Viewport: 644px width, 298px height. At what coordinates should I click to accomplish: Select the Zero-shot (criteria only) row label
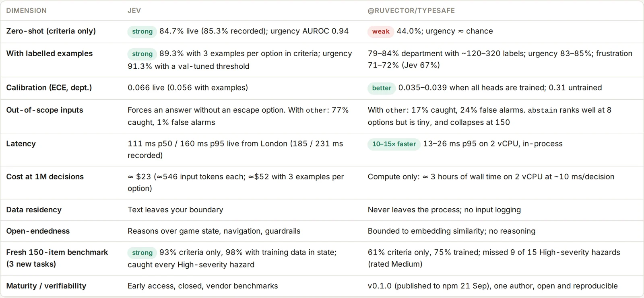click(51, 31)
